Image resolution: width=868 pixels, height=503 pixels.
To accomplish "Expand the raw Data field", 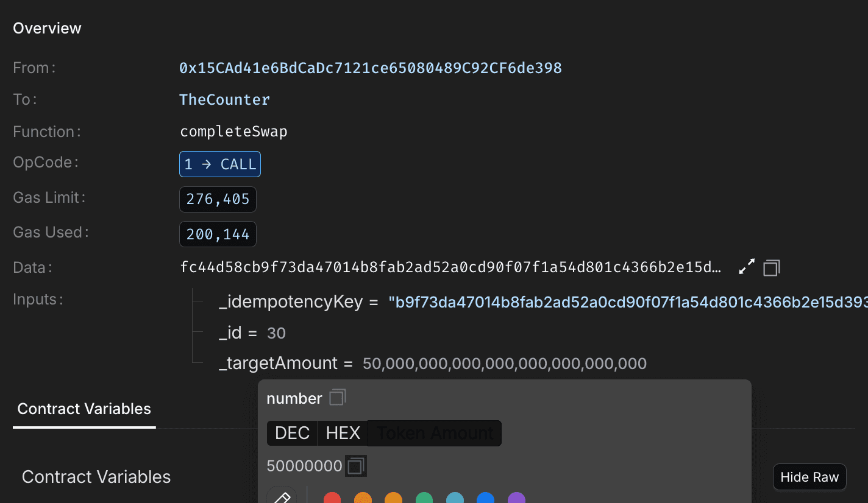I will click(746, 267).
